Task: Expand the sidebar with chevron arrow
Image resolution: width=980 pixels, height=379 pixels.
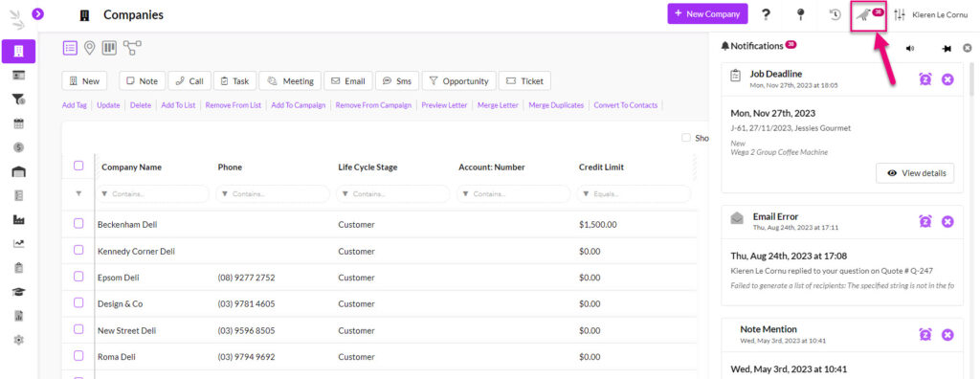Action: pyautogui.click(x=38, y=12)
